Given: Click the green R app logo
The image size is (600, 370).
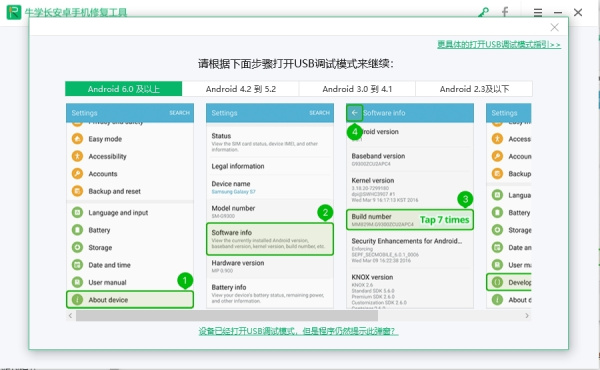Looking at the screenshot, I should click(14, 12).
